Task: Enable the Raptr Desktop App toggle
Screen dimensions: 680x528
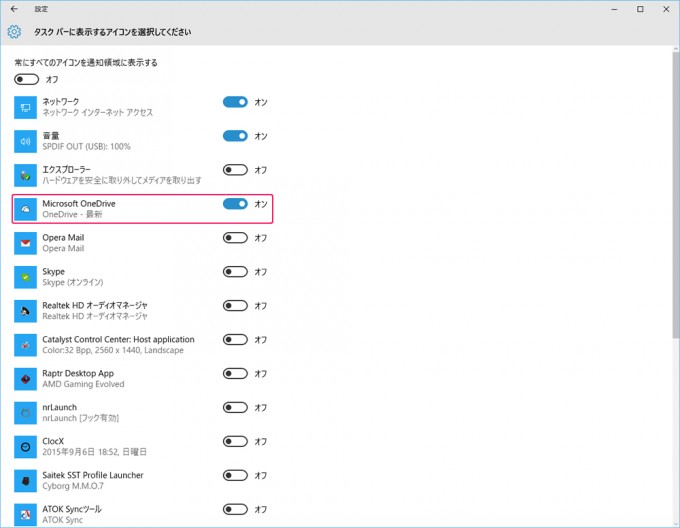Action: tap(235, 374)
